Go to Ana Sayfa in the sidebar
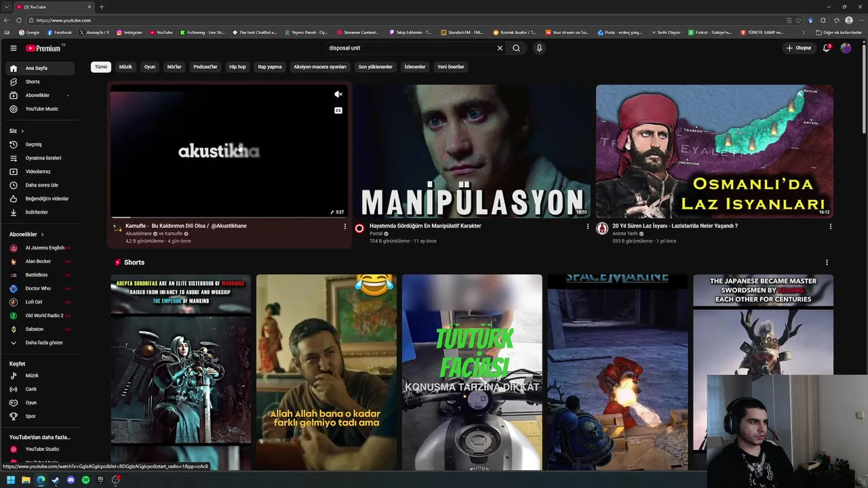This screenshot has width=868, height=488. [40, 68]
